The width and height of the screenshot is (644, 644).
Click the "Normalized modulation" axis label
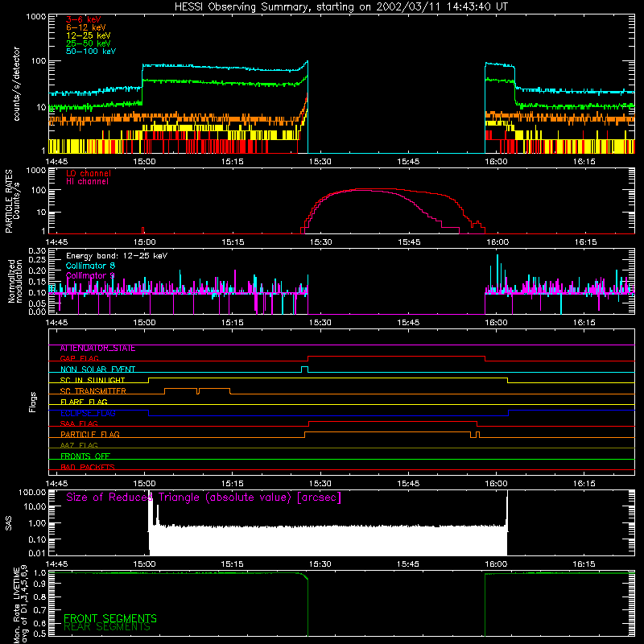tap(15, 281)
